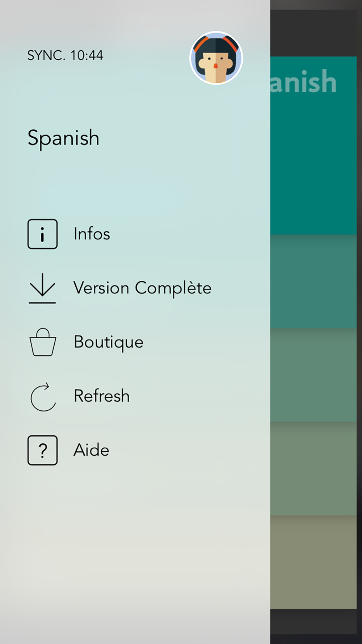Viewport: 362px width, 644px height.
Task: Select the muted teal second lesson card
Action: click(x=313, y=281)
